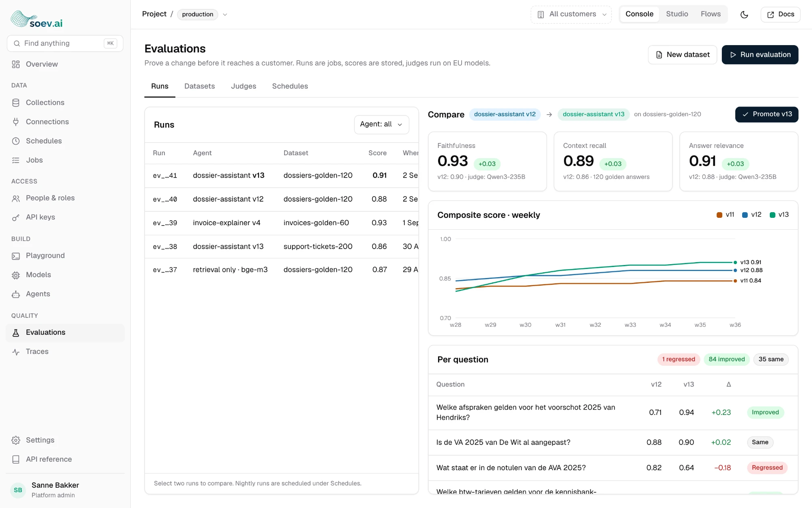Click the document icon on New dataset
Image resolution: width=812 pixels, height=508 pixels.
[x=659, y=55]
